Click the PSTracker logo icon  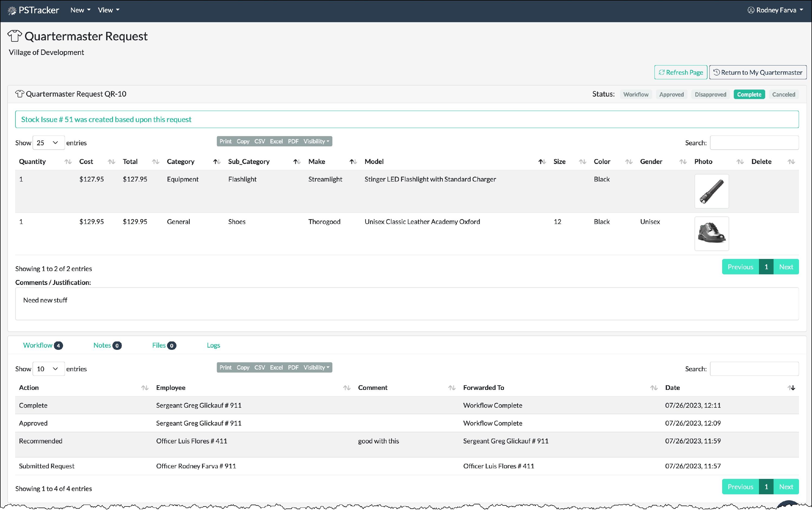click(12, 11)
